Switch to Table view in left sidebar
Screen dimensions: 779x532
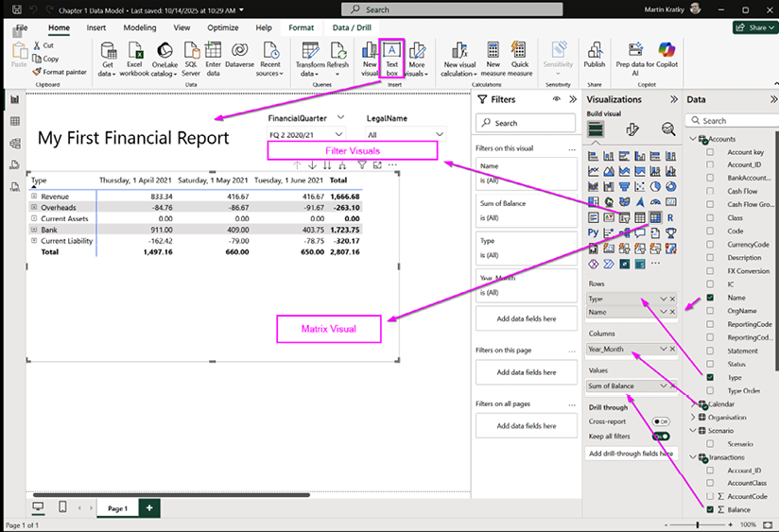[14, 121]
